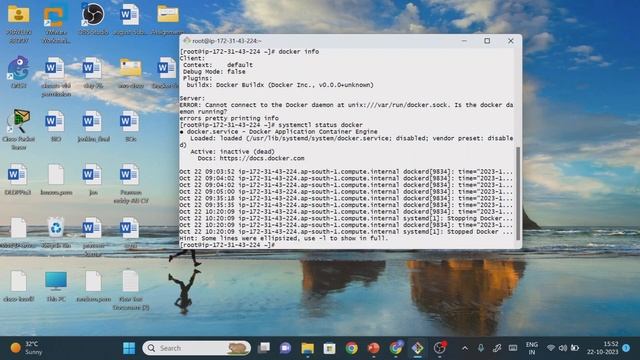This screenshot has width=640, height=360.
Task: Click the 'systemd[1]: Stopping Docker' log line
Action: (x=346, y=218)
